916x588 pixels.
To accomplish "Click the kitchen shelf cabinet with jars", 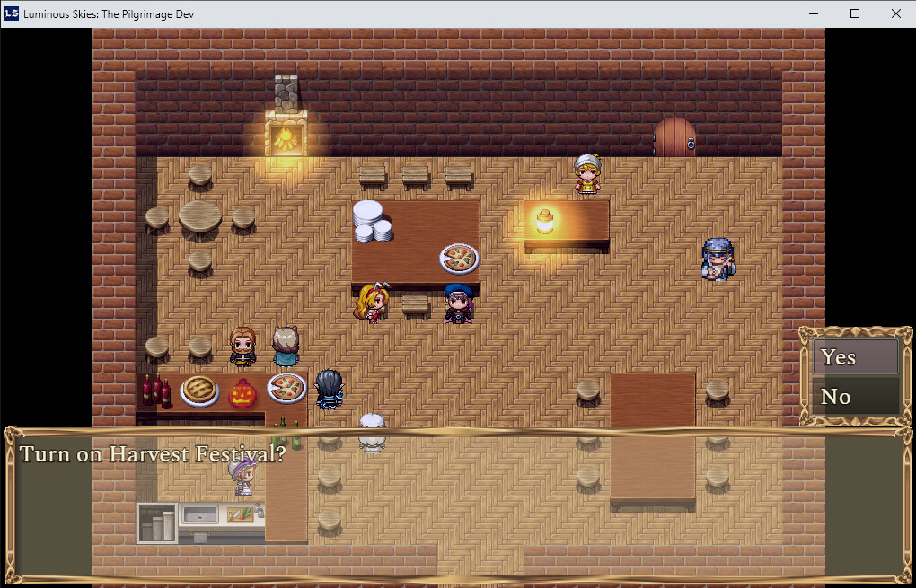I will pos(157,523).
